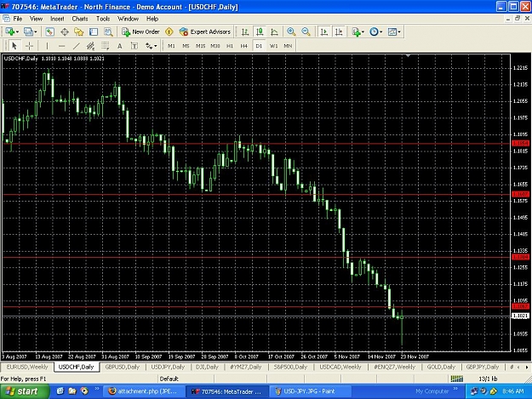Open attachment.php taskbar button

144,391
